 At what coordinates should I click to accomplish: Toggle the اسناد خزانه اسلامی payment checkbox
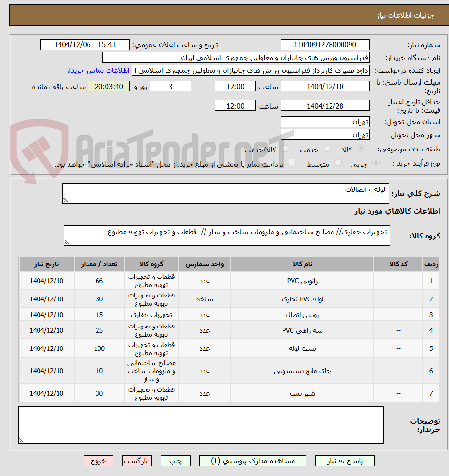point(292,163)
